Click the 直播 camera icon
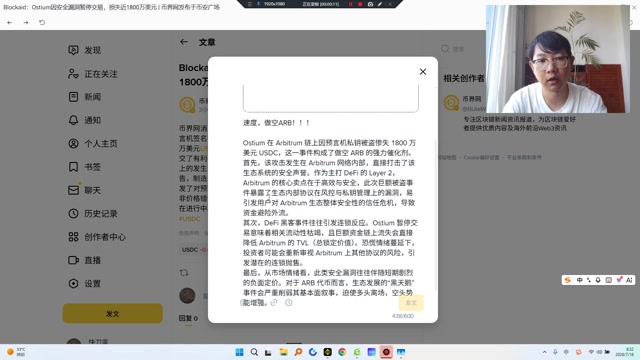The height and width of the screenshot is (360, 640). 73,260
